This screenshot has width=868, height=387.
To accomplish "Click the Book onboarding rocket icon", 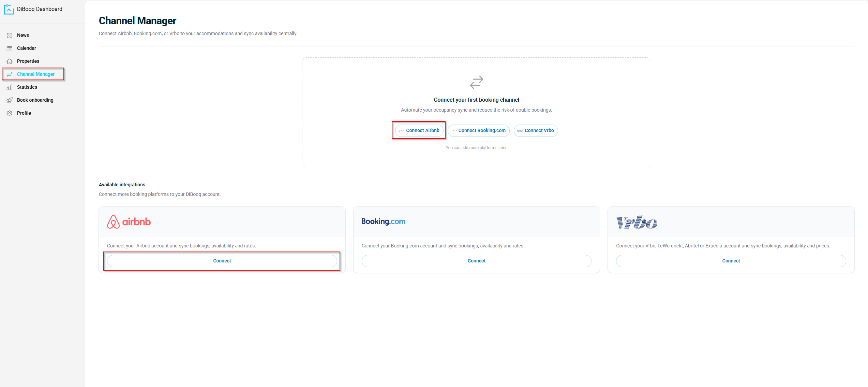I will tap(10, 100).
